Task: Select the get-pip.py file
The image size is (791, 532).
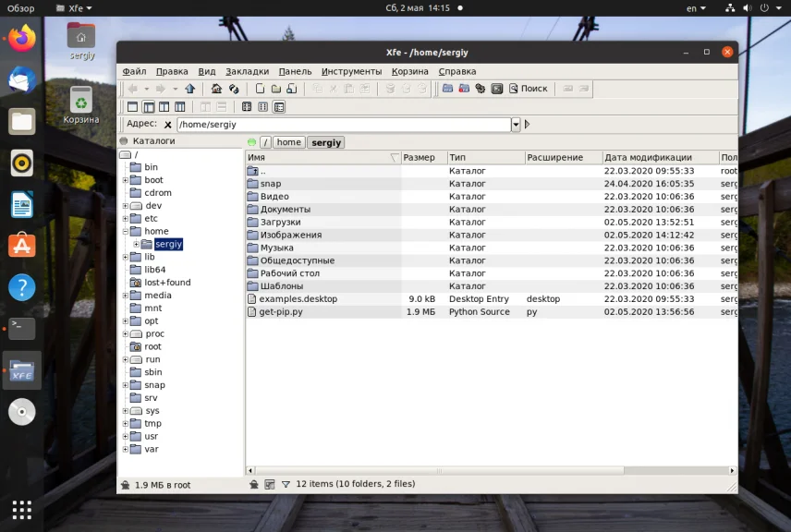Action: coord(281,312)
